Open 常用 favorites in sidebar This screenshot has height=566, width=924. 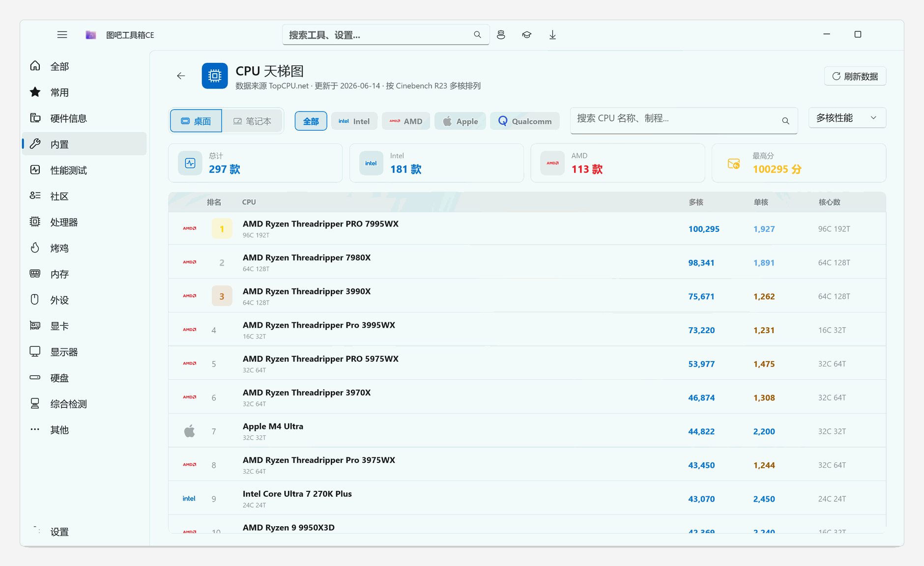[84, 92]
